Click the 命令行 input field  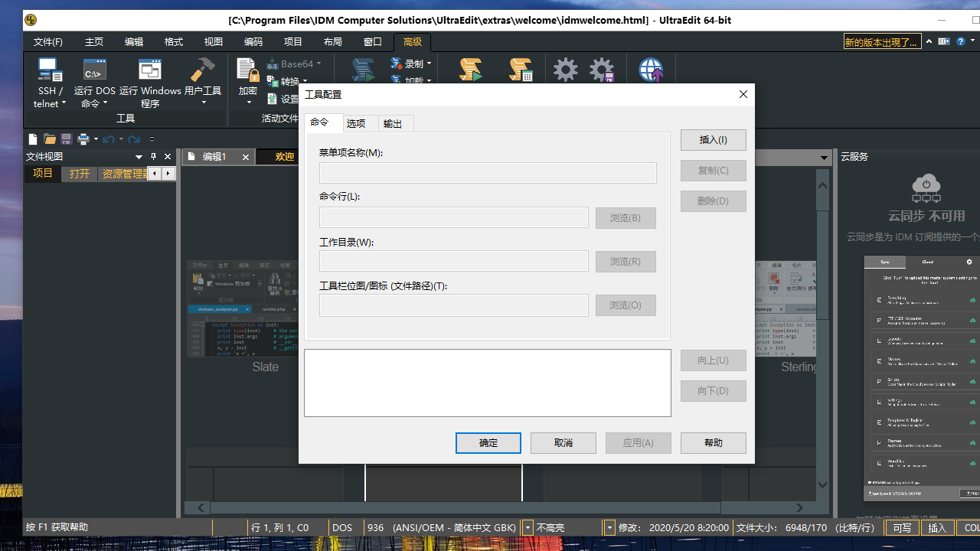pos(454,217)
